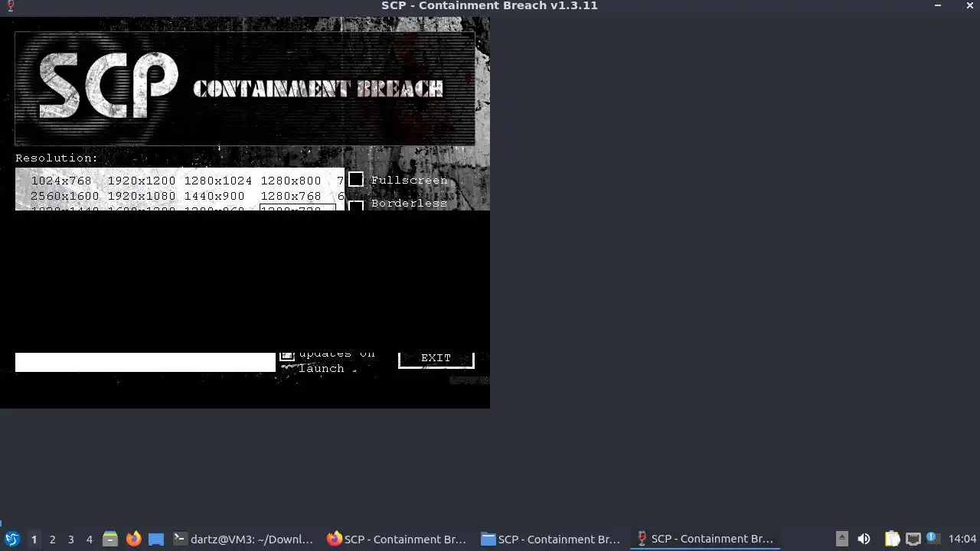Screen dimensions: 980x551
Task: Select the 1024x768 resolution
Action: click(x=61, y=181)
